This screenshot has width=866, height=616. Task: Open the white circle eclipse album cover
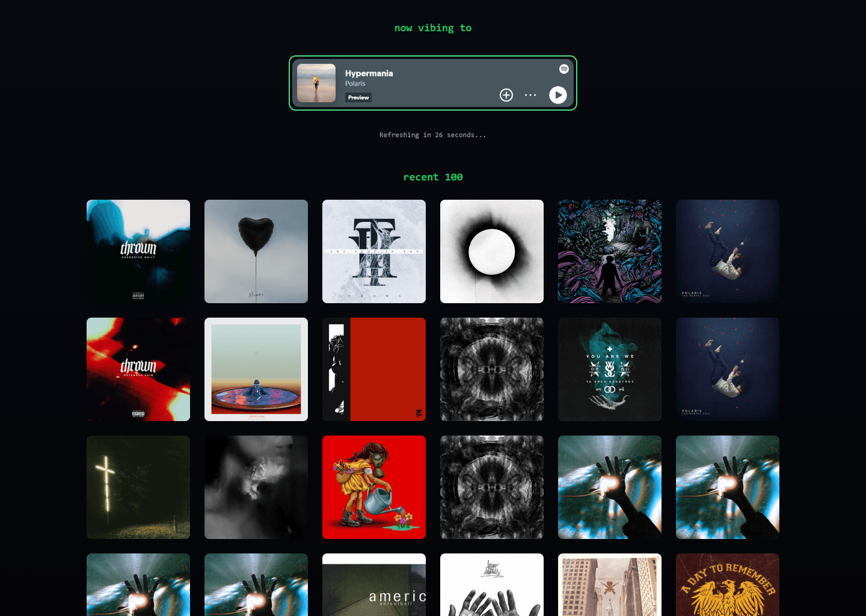tap(492, 251)
